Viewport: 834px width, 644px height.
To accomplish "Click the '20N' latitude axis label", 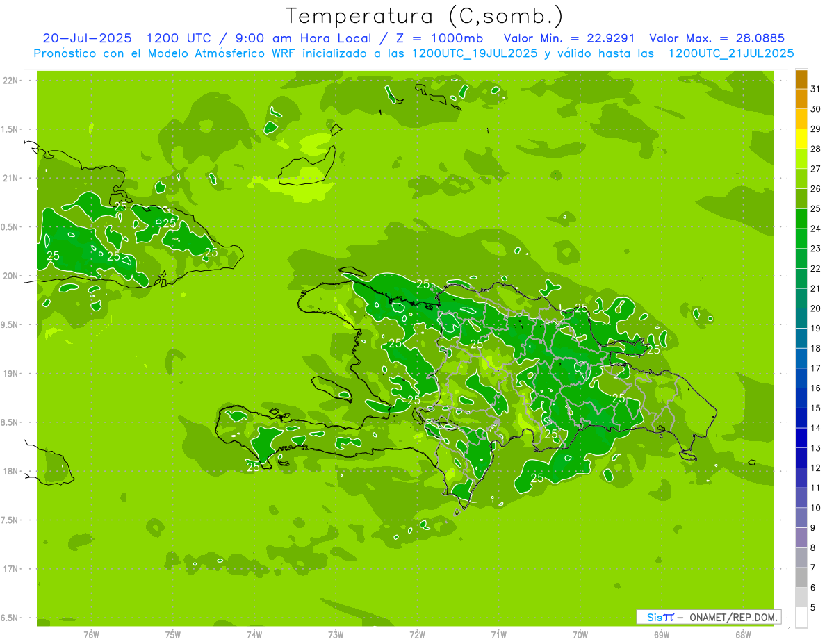I will tap(10, 276).
